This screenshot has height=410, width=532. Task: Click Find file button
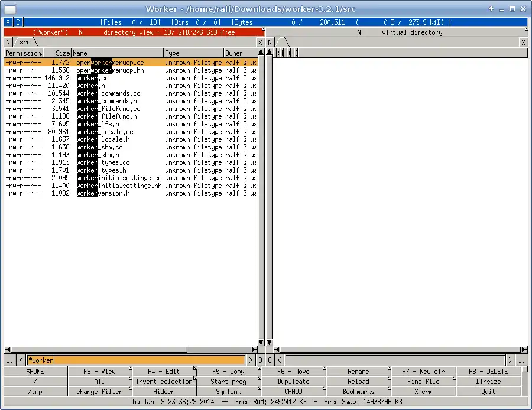point(423,382)
